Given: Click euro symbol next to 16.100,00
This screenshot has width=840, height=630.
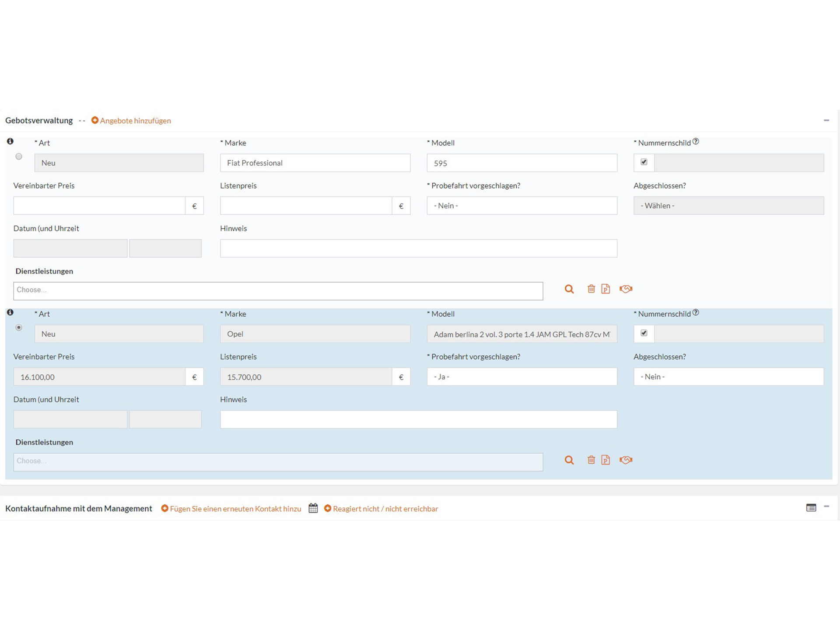Looking at the screenshot, I should (x=194, y=377).
